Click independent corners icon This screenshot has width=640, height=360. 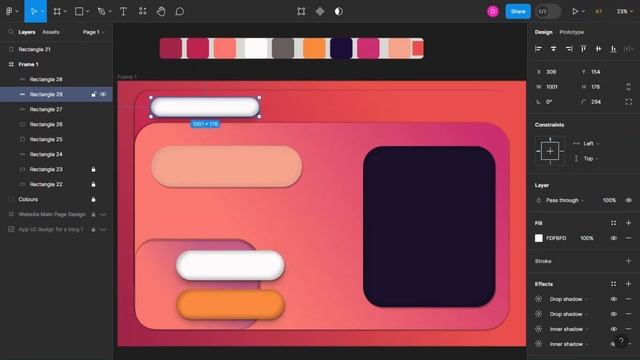click(x=629, y=102)
